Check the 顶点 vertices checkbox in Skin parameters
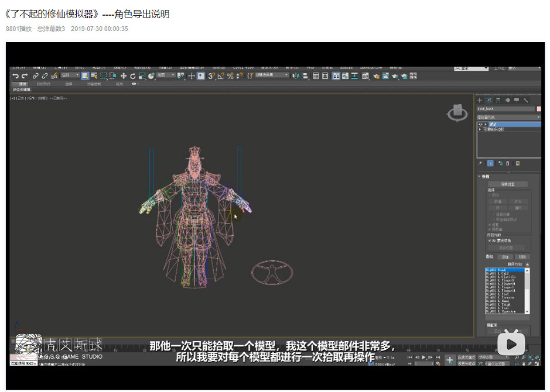Image resolution: width=550 pixels, height=392 pixels. tap(488, 195)
